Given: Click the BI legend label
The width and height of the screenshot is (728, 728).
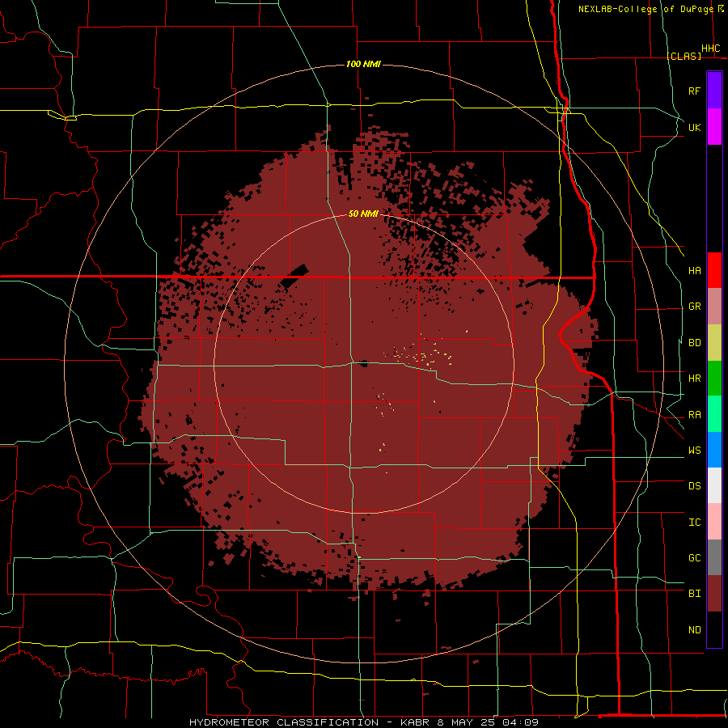Looking at the screenshot, I should coord(694,594).
